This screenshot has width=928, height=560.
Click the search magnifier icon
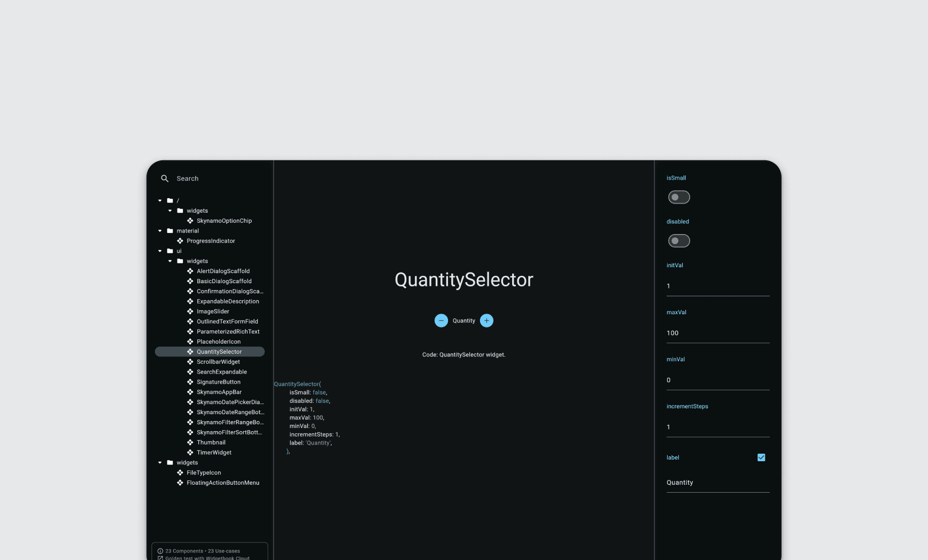click(x=164, y=178)
